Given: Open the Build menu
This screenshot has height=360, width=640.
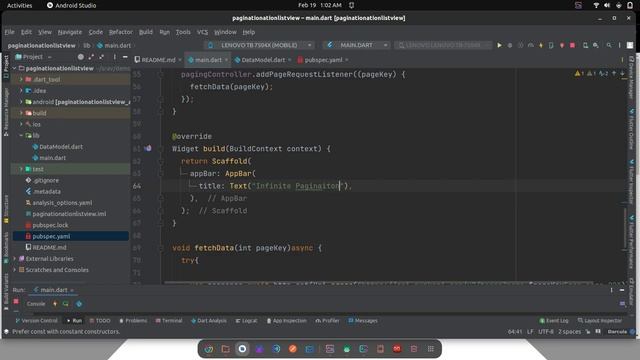Looking at the screenshot, I should tap(146, 32).
